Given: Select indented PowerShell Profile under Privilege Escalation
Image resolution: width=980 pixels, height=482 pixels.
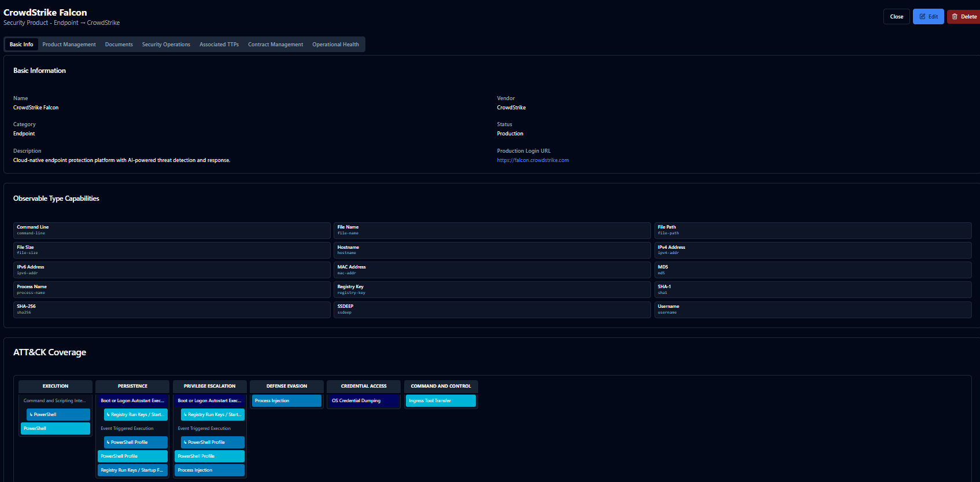Looking at the screenshot, I should pos(213,442).
